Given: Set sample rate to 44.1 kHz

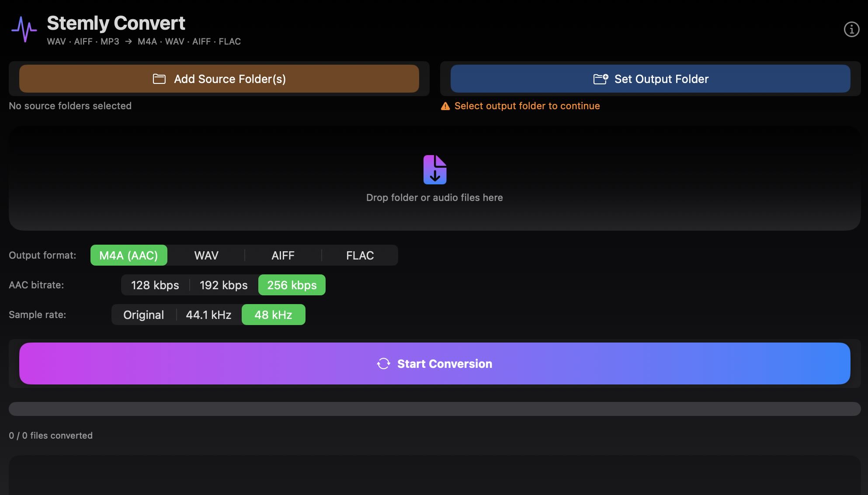Looking at the screenshot, I should [208, 315].
